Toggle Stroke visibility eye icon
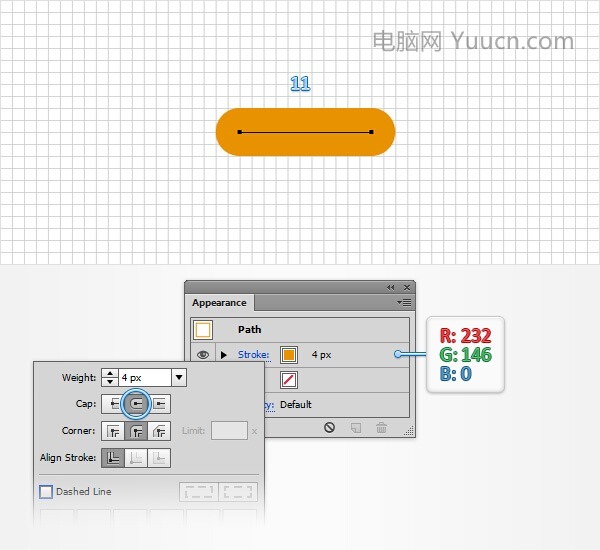This screenshot has height=550, width=600. pyautogui.click(x=203, y=355)
